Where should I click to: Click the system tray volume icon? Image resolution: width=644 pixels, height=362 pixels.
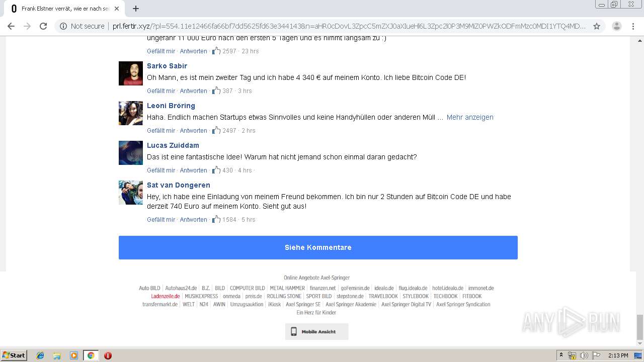click(x=584, y=355)
